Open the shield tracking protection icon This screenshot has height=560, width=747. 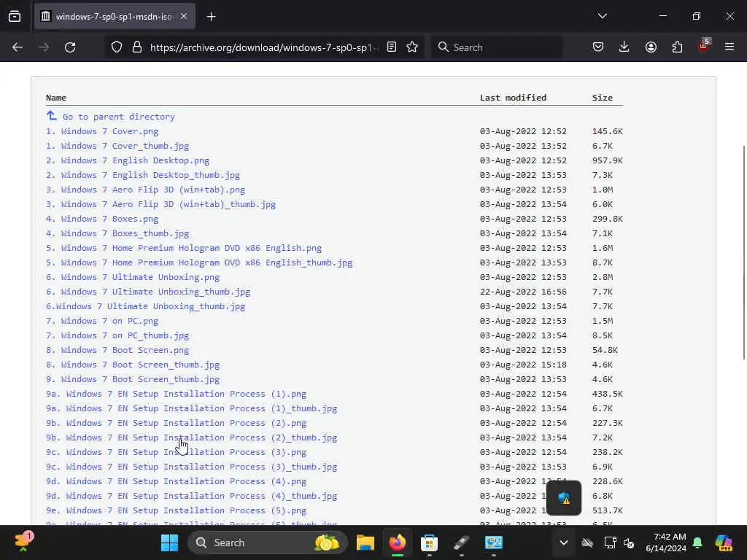pos(117,47)
